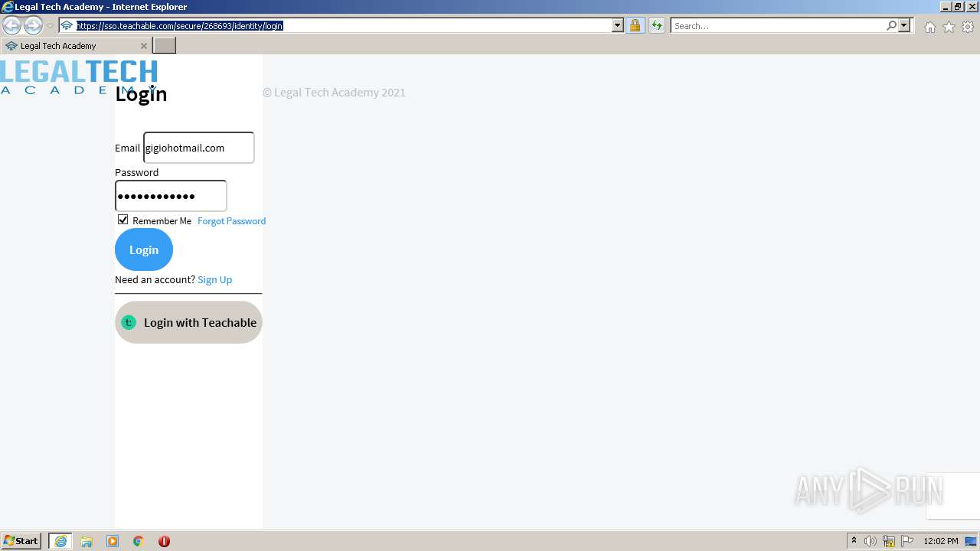Open the Home page icon
Image resolution: width=980 pixels, height=551 pixels.
click(929, 27)
